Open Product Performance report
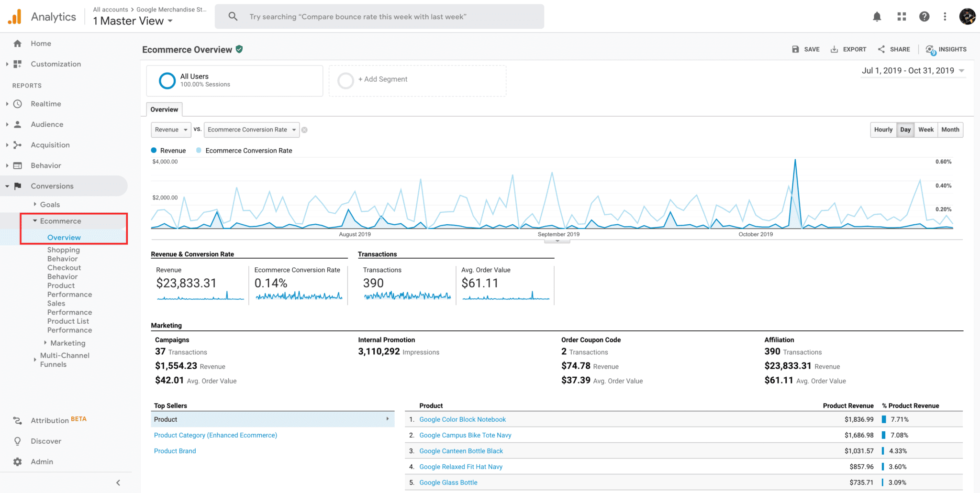 (69, 290)
